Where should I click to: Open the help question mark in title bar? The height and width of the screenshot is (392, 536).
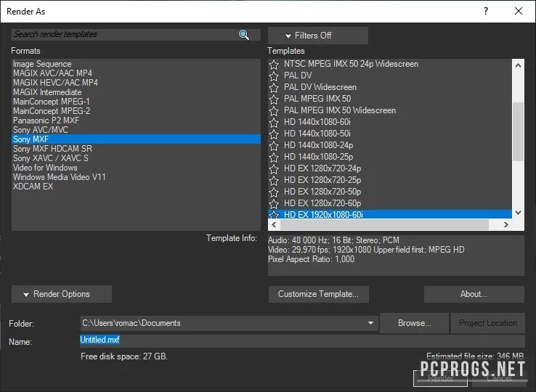486,12
